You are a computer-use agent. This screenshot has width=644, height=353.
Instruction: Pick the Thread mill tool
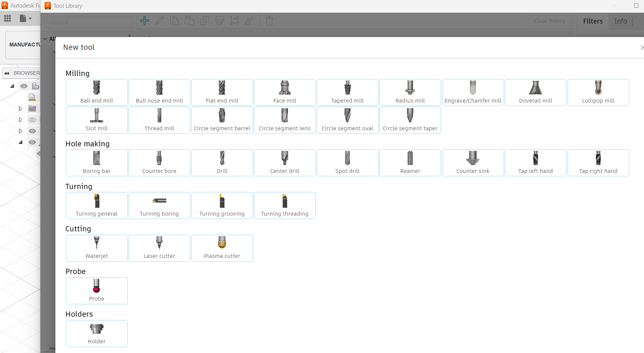(159, 120)
